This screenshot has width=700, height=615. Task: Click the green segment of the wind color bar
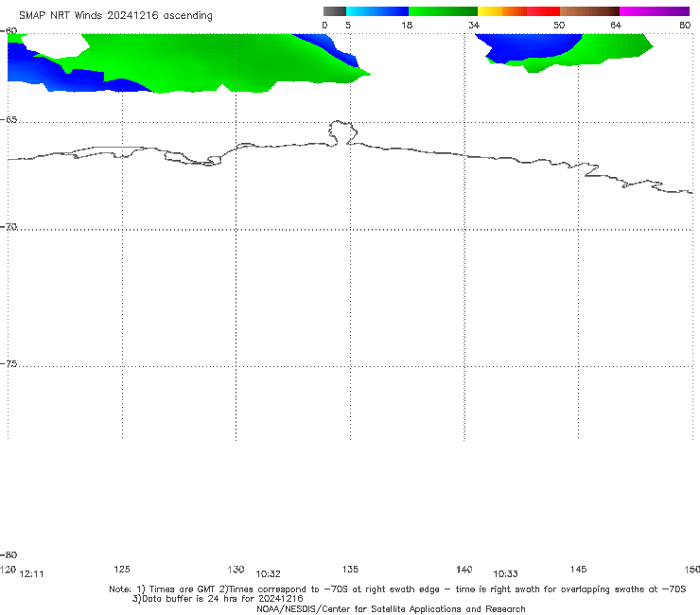tap(444, 11)
